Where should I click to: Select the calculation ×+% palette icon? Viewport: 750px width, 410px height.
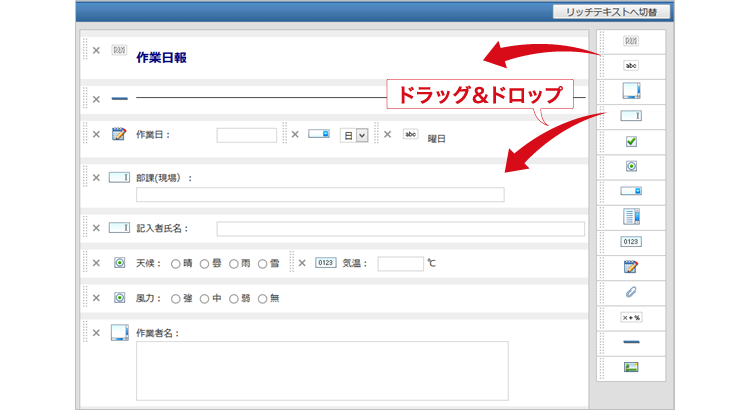pyautogui.click(x=630, y=317)
